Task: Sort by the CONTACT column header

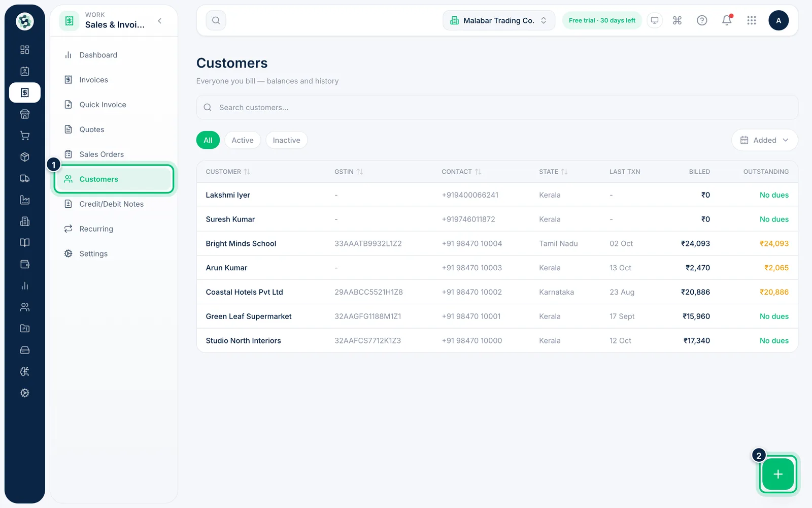Action: point(461,172)
